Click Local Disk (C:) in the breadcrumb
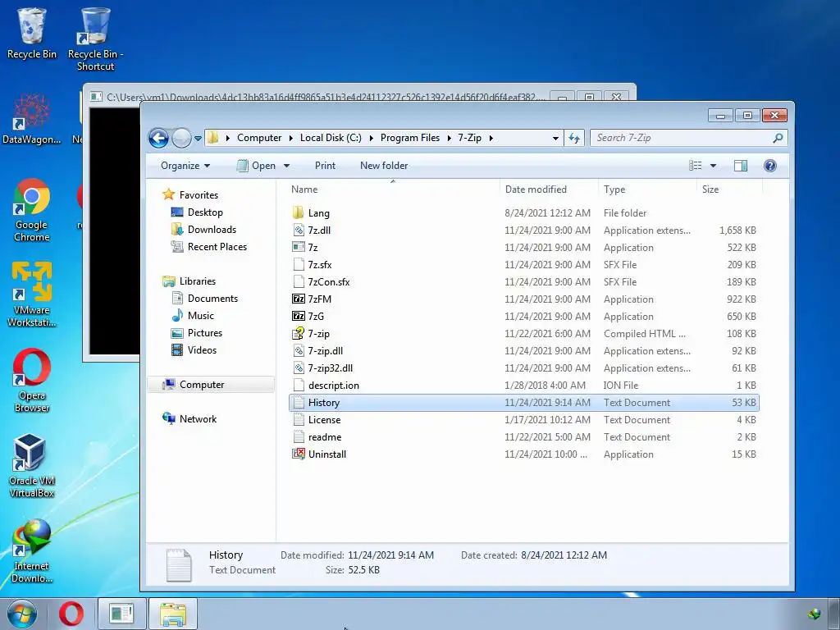This screenshot has width=840, height=630. tap(331, 138)
